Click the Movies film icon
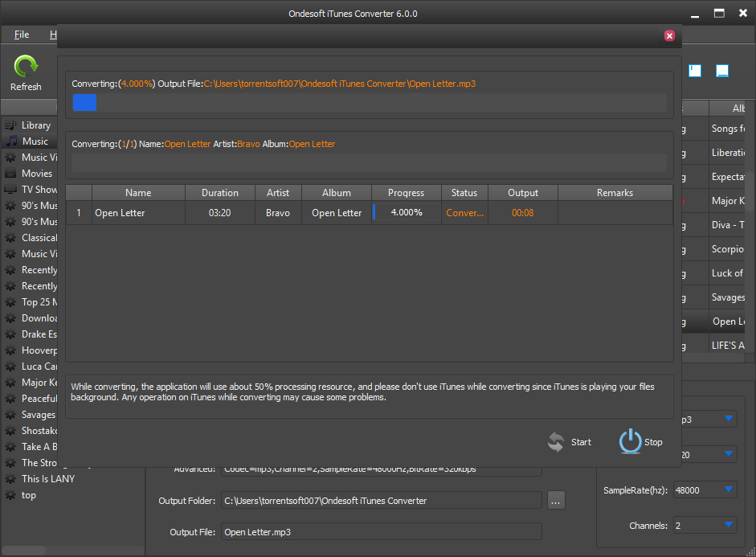756x557 pixels. (x=10, y=174)
